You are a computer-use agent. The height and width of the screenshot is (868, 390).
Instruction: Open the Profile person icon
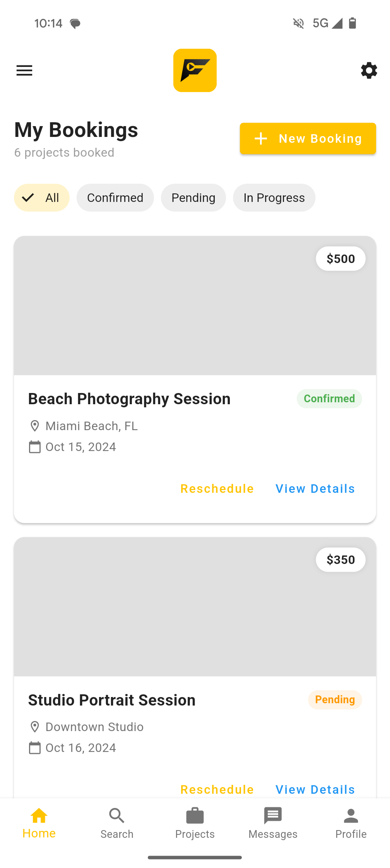tap(351, 816)
